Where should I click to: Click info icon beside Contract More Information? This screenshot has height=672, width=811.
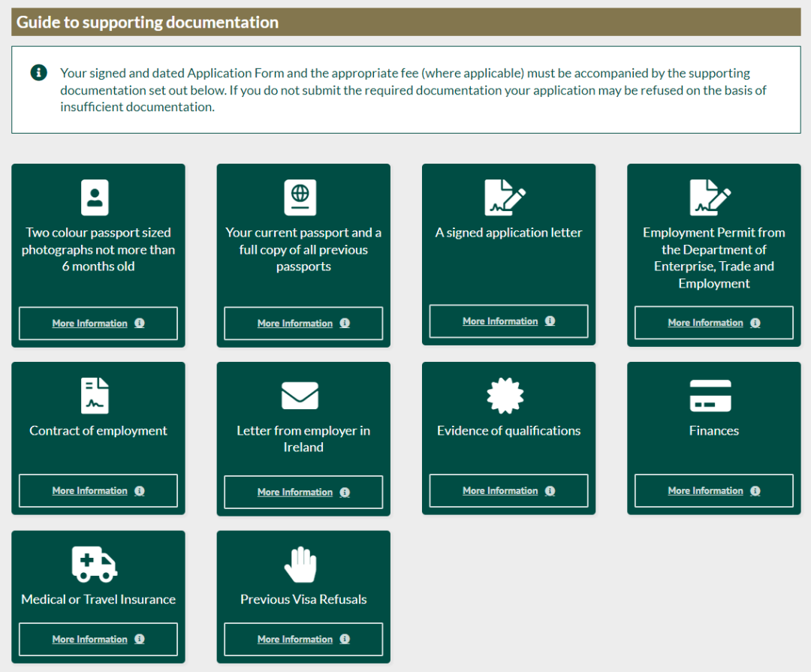139,490
